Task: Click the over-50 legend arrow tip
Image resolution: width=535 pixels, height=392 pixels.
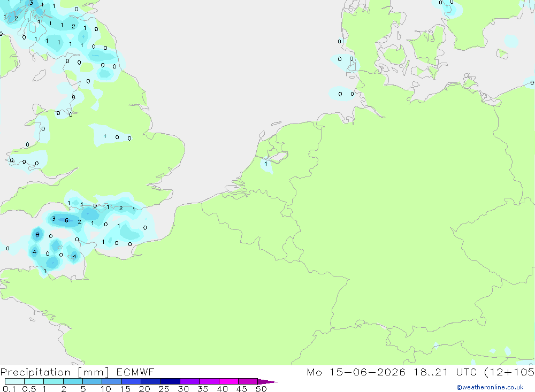Action: [x=267, y=382]
